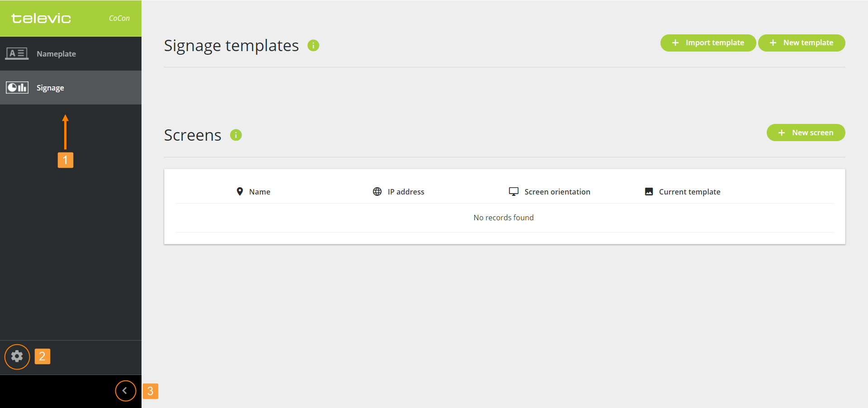
Task: Add a New screen
Action: pyautogui.click(x=806, y=133)
